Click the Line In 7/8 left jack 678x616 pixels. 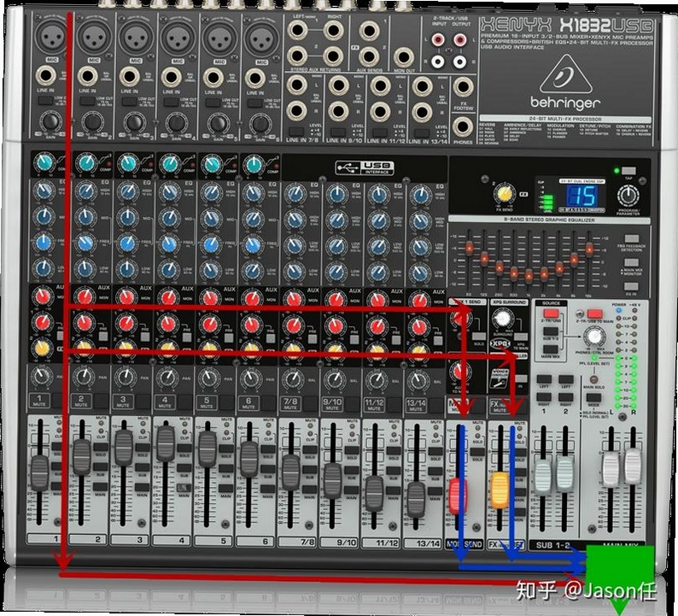tap(296, 85)
